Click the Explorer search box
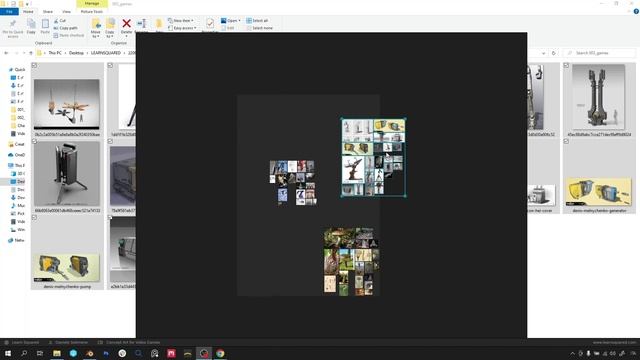Image resolution: width=640 pixels, height=360 pixels. pyautogui.click(x=599, y=53)
